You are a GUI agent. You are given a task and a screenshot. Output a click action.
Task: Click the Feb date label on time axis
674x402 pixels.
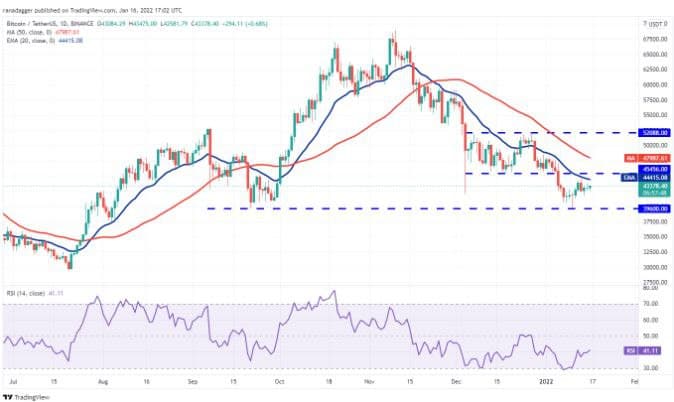pos(634,381)
